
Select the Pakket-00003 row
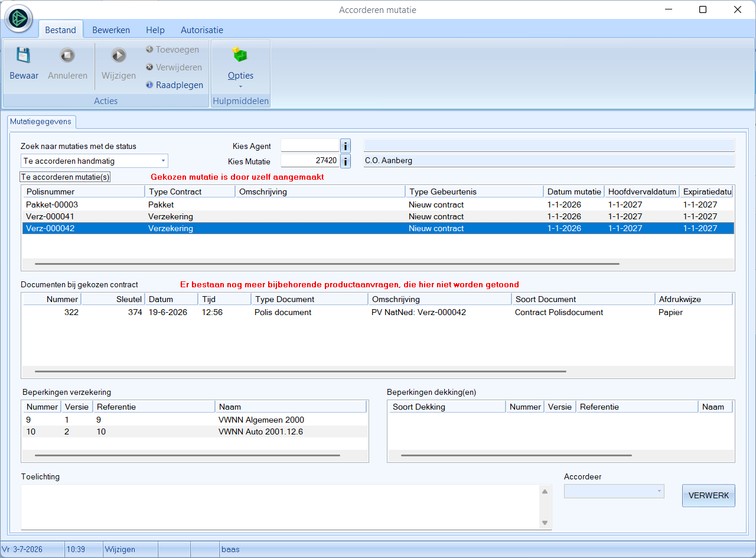(x=378, y=205)
